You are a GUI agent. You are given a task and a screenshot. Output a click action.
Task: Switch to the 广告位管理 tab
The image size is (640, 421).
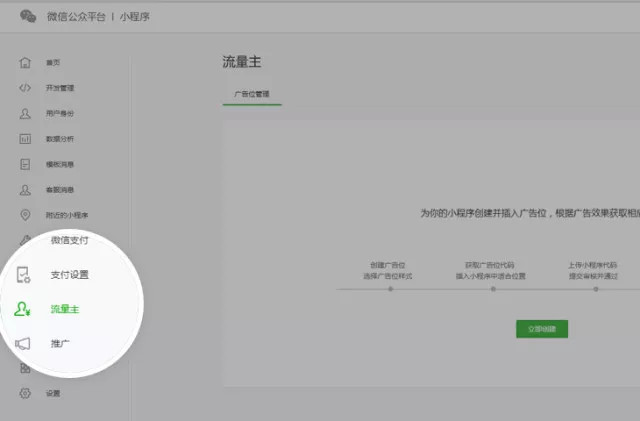tap(252, 93)
